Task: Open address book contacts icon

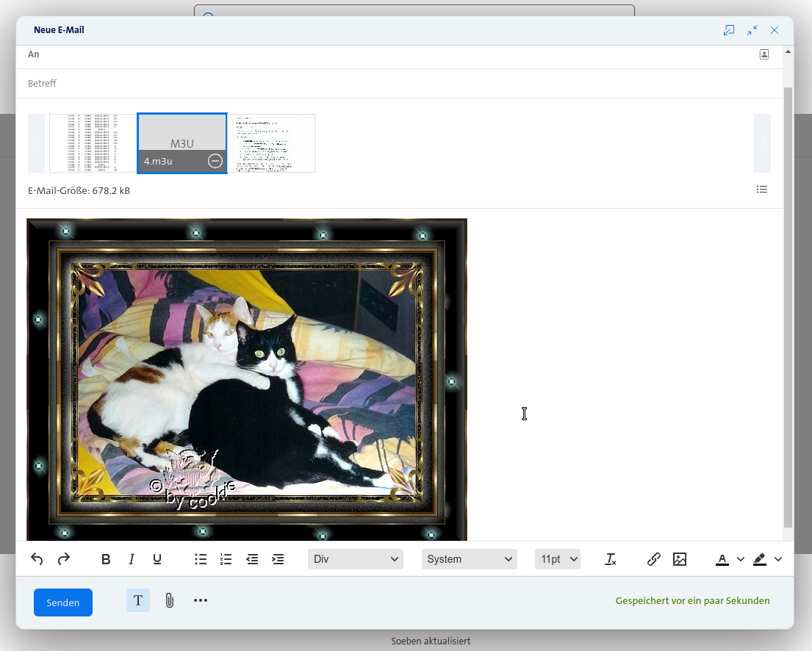Action: click(x=764, y=54)
